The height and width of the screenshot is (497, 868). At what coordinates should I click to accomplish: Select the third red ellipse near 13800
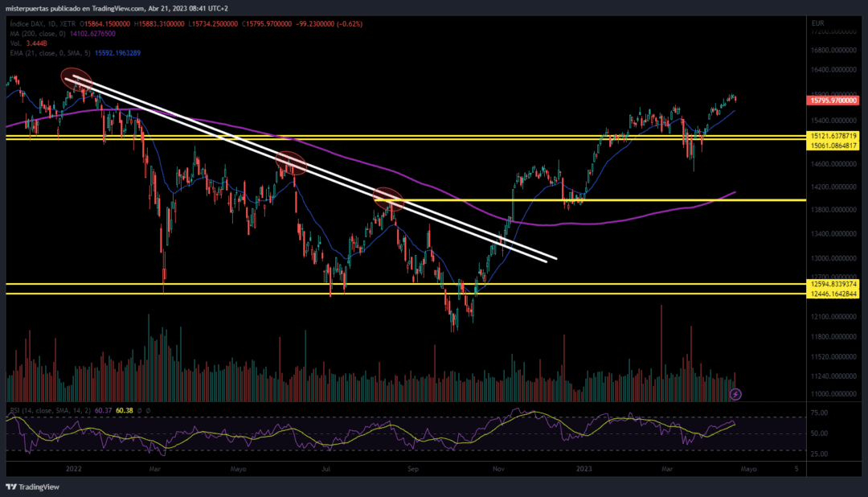(388, 197)
